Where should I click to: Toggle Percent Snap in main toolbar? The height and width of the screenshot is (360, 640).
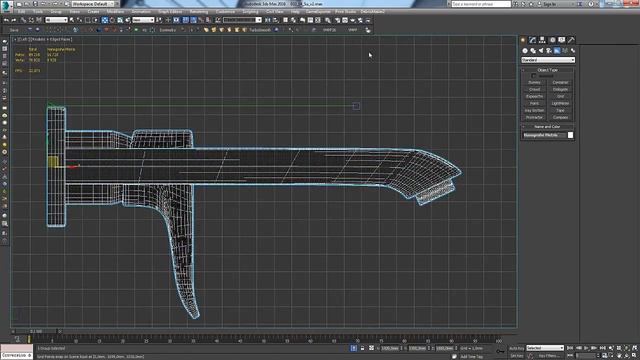(x=201, y=20)
